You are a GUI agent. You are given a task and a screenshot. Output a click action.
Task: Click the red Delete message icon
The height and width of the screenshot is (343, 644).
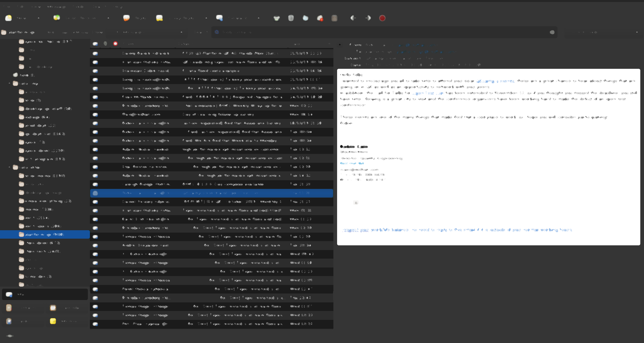tap(382, 18)
